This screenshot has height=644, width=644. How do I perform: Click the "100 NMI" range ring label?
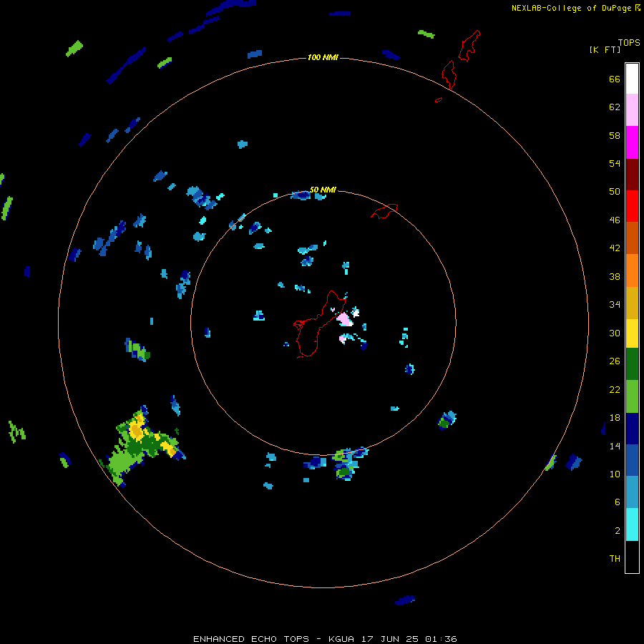point(323,57)
